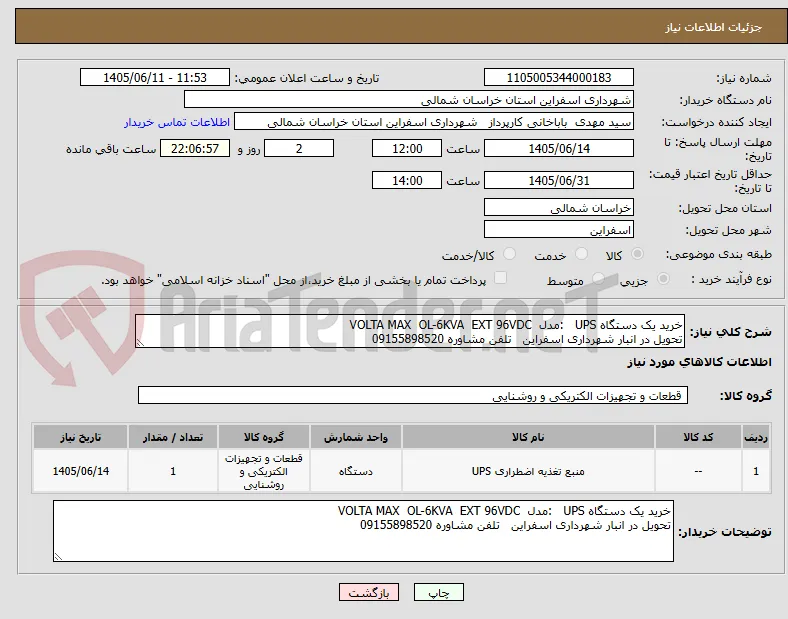Click the توضیحات خریدار label
The height and width of the screenshot is (619, 788).
(x=725, y=532)
